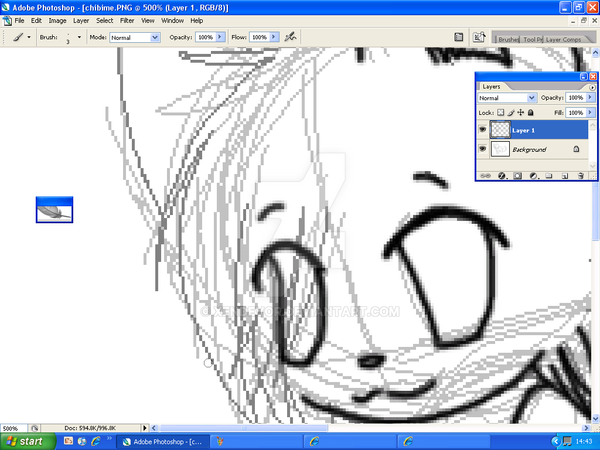Screen dimensions: 600x450
Task: Open the brush size picker dropdown
Action: point(79,37)
